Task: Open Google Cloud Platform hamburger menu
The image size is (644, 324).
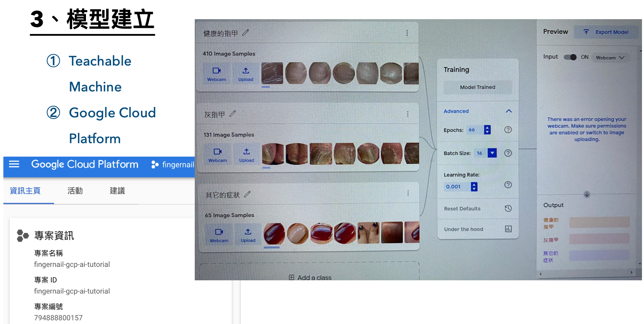Action: (x=14, y=164)
